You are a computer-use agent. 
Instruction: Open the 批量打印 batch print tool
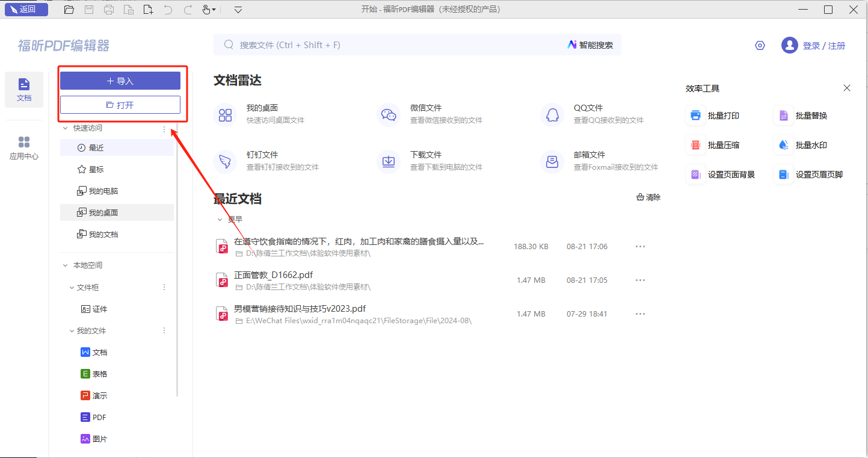[x=719, y=115]
